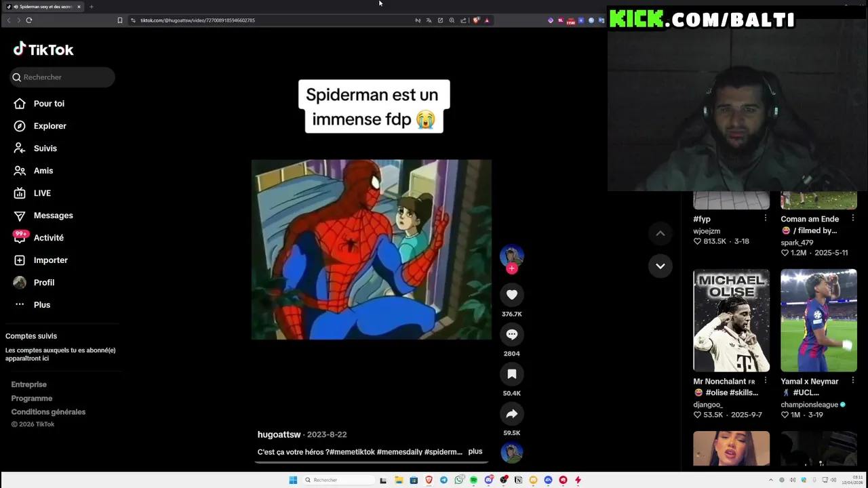The width and height of the screenshot is (868, 488).
Task: Like the video with heart icon
Action: tap(512, 295)
